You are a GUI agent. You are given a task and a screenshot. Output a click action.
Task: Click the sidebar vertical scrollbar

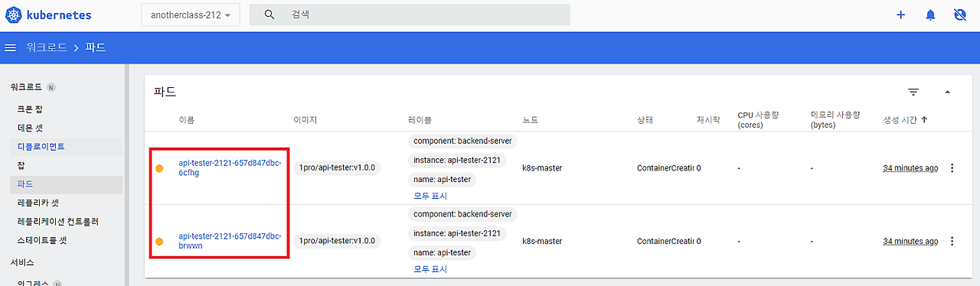127,175
